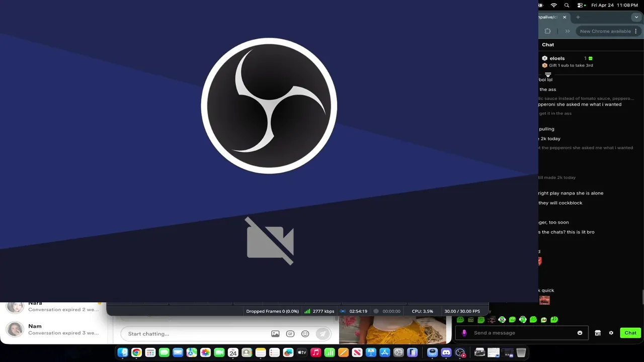Click the 2777 kbps bitrate indicator
Screen dimensions: 644x362
point(319,311)
